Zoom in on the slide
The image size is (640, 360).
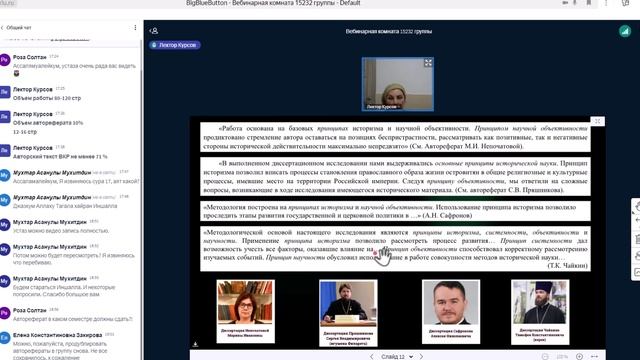579,357
